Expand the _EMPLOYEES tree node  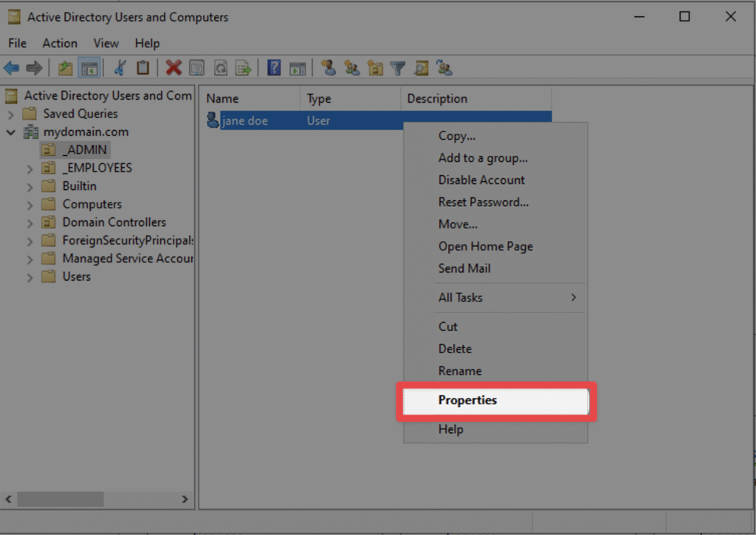coord(30,168)
